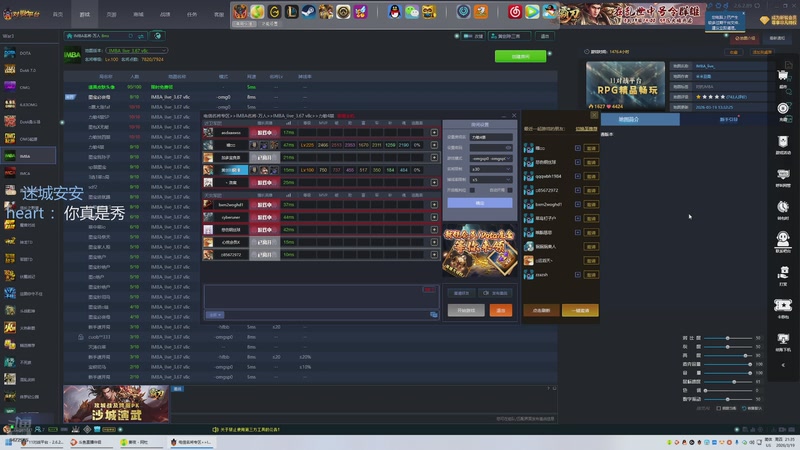Expand c85672972's player row with plus button

click(x=434, y=255)
